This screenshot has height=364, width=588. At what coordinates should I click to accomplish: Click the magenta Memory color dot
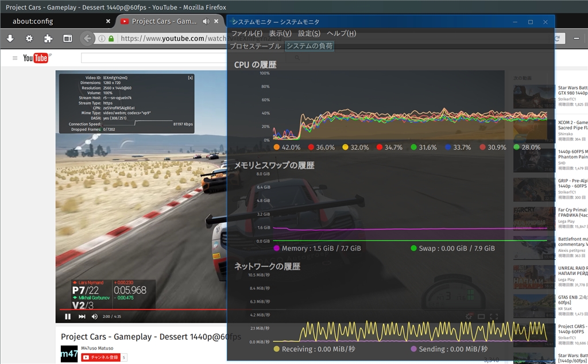pyautogui.click(x=277, y=248)
